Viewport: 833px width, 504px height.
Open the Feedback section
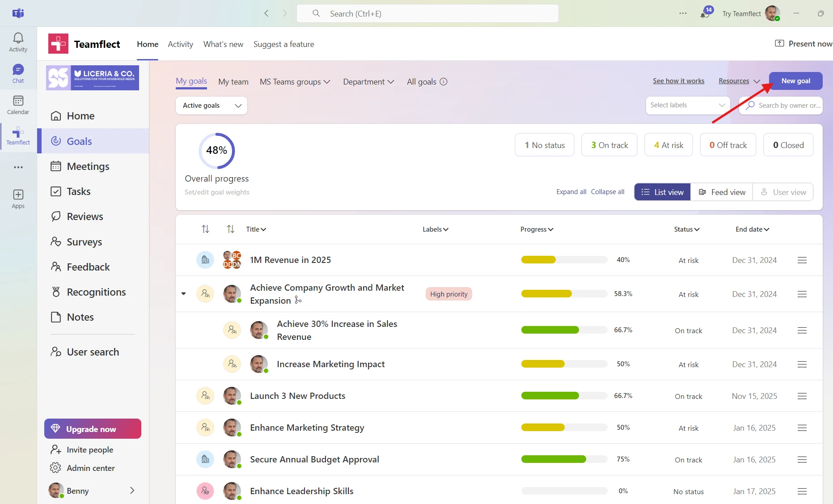(x=88, y=267)
